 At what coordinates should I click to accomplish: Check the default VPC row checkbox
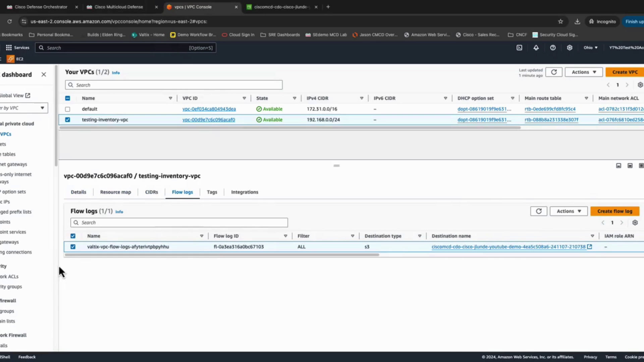point(67,109)
